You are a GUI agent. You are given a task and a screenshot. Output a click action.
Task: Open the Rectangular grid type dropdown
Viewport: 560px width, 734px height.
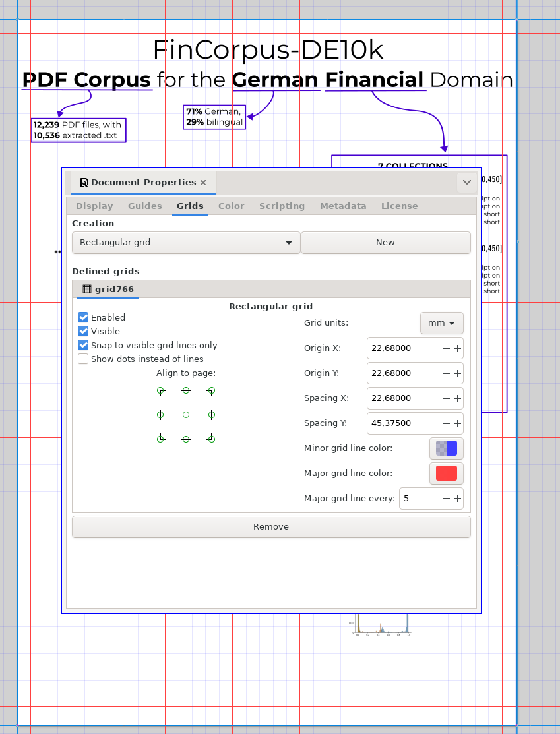pos(186,243)
